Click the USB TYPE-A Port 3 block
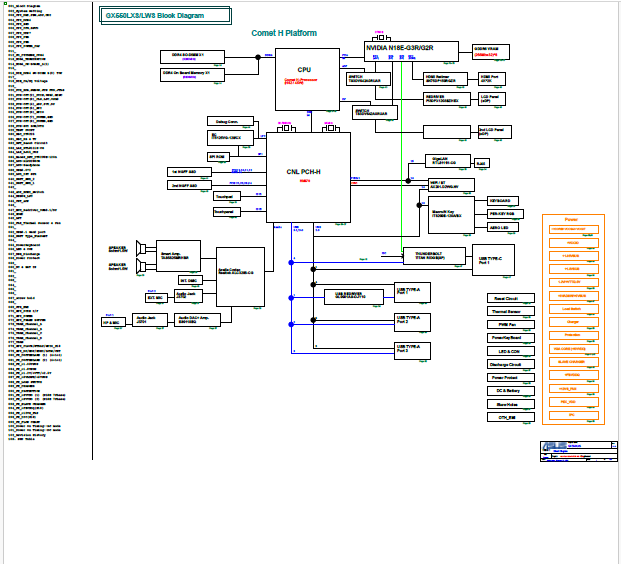Image resolution: width=621 pixels, height=564 pixels. click(412, 351)
